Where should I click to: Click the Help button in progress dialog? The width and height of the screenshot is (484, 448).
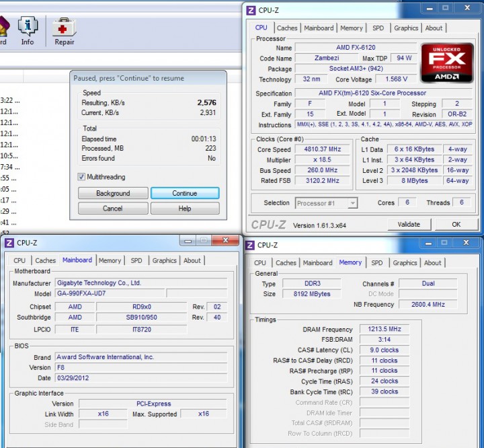pyautogui.click(x=185, y=209)
